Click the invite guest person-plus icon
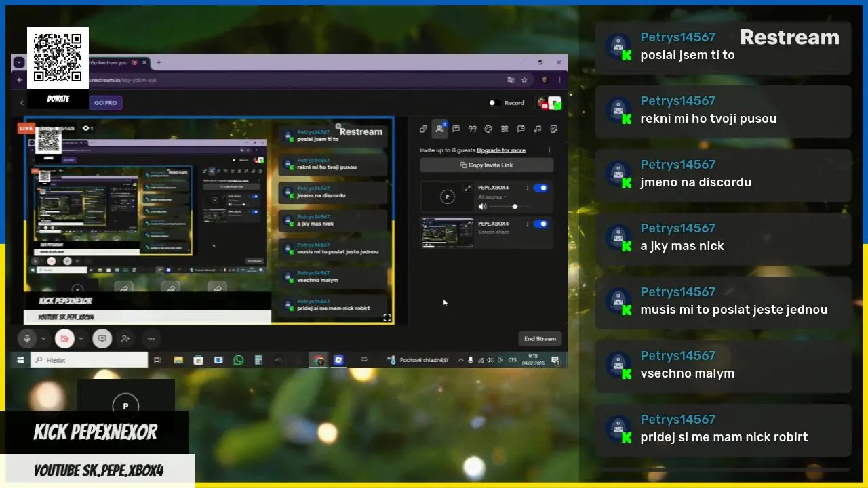868x488 pixels. [x=125, y=338]
